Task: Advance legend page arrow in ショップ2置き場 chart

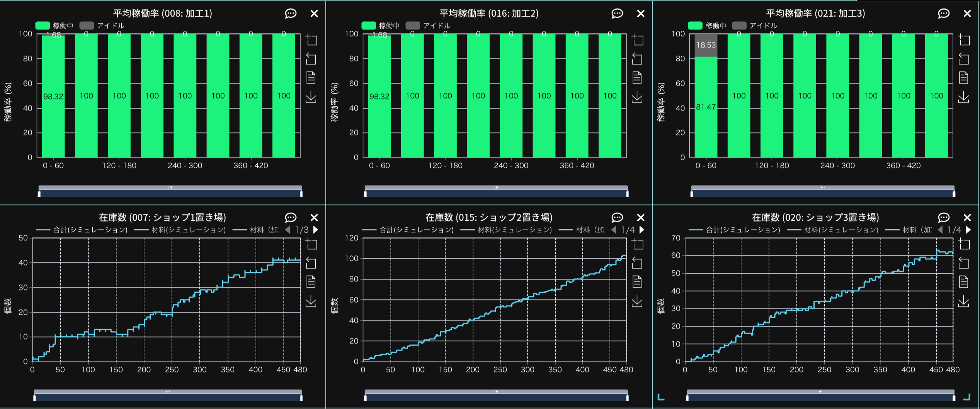Action: [642, 230]
